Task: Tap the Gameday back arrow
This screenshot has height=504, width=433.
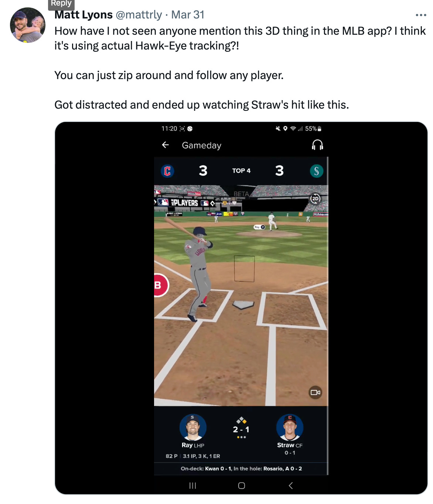Action: [166, 145]
